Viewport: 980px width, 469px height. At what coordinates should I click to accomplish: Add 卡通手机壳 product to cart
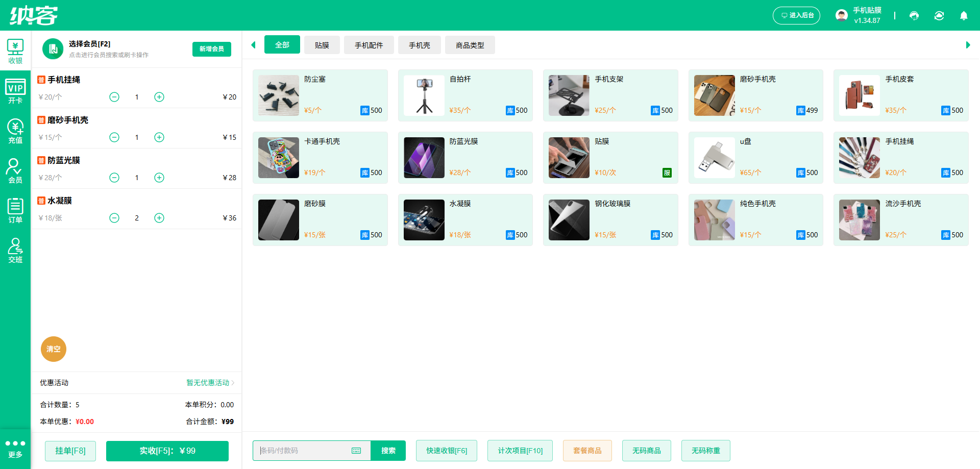[x=320, y=158]
